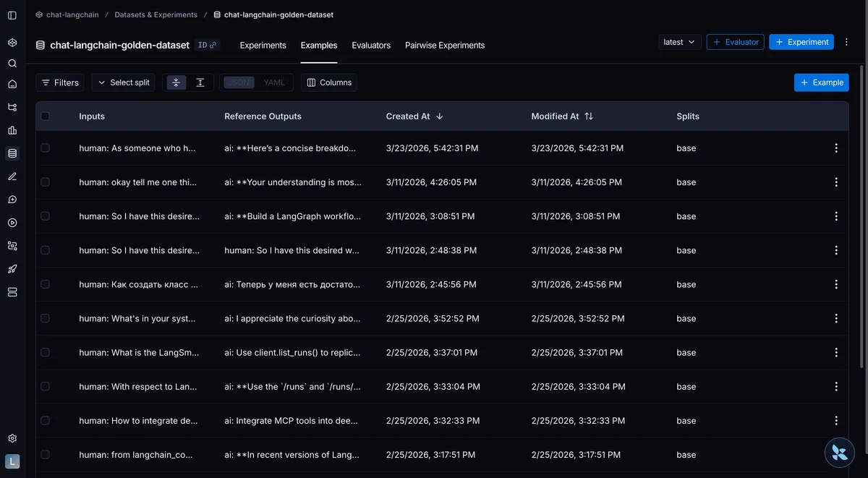This screenshot has height=478, width=868.
Task: Open Settings gear in left sidebar
Action: click(x=12, y=438)
